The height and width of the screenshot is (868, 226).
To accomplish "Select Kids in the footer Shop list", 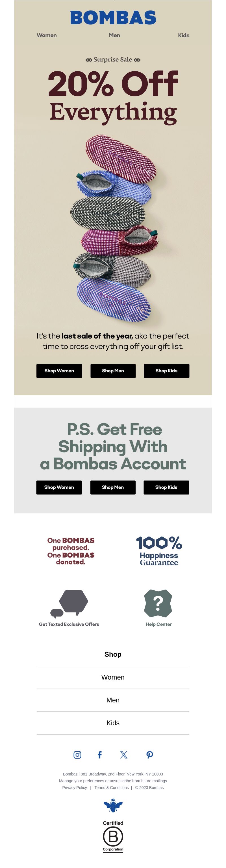I will [113, 723].
